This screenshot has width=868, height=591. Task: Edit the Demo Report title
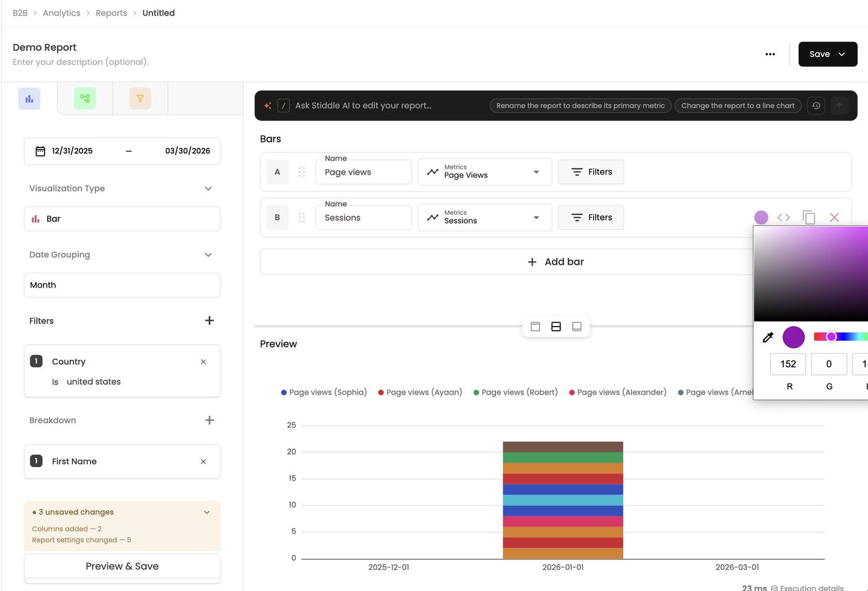click(x=45, y=47)
